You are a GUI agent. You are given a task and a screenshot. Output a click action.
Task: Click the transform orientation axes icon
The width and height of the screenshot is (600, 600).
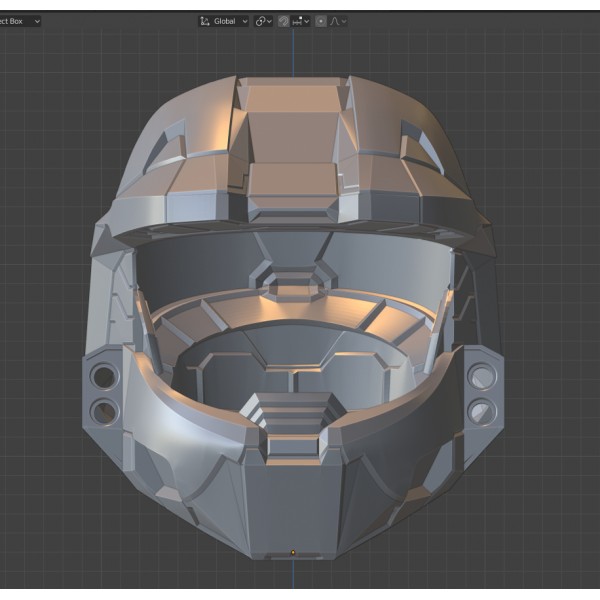(205, 21)
